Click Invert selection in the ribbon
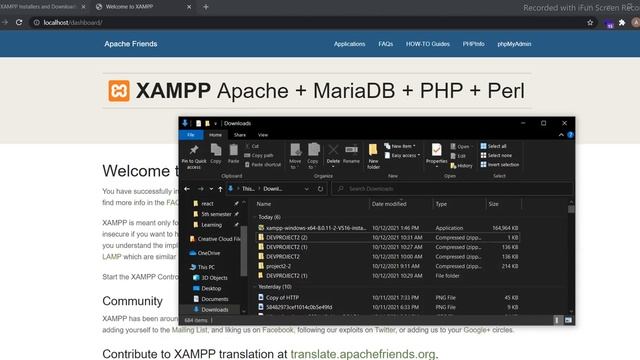Image resolution: width=640 pixels, height=360 pixels. (x=500, y=165)
